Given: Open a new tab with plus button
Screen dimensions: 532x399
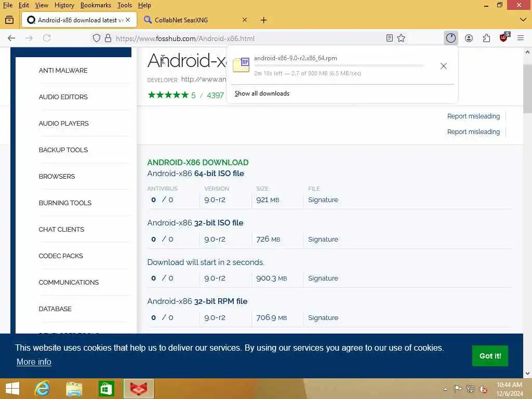Looking at the screenshot, I should [263, 20].
